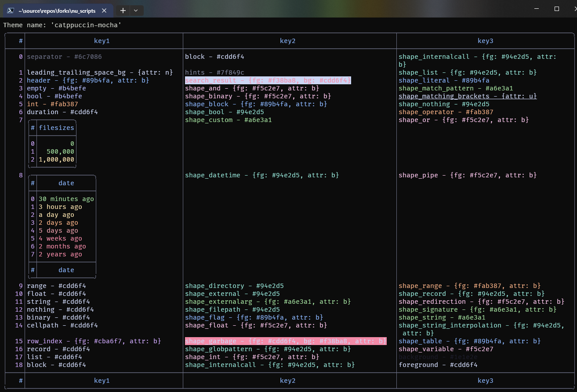The width and height of the screenshot is (577, 392).
Task: Click 'empty - #b4befe' text
Action: [x=56, y=88]
